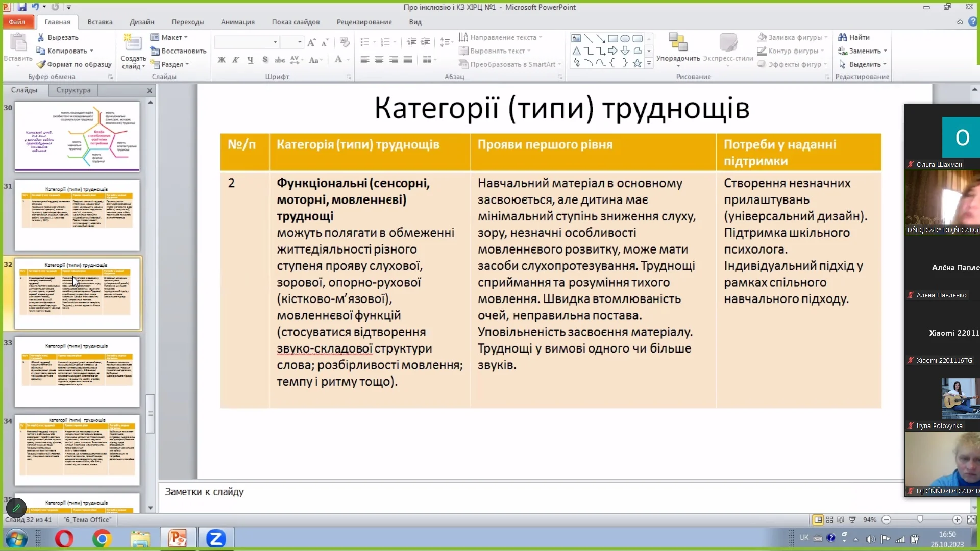Switch to slide sorter view icon
Viewport: 980px width, 551px height.
point(829,520)
